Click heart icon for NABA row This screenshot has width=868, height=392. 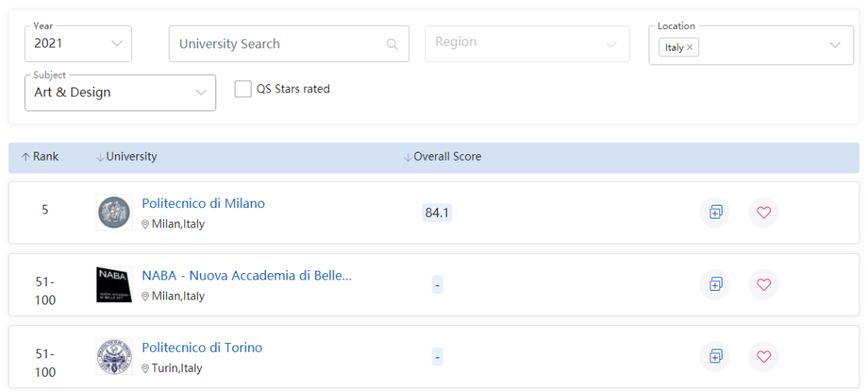point(764,284)
